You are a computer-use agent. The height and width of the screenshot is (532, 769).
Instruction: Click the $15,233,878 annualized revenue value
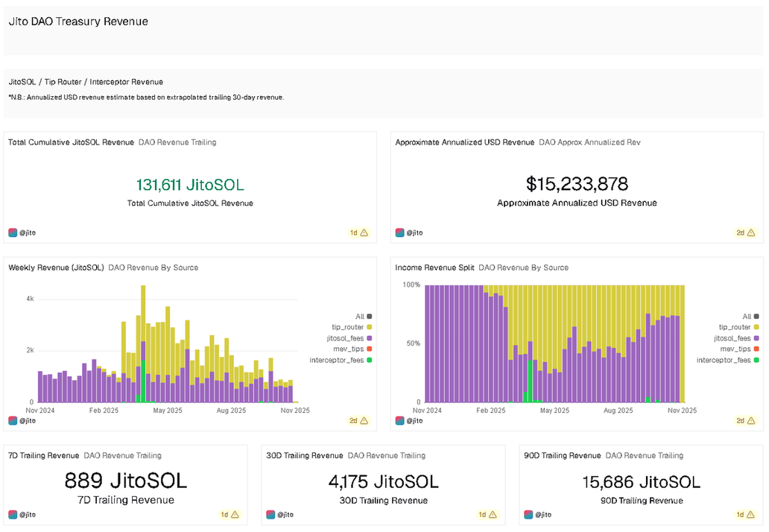(577, 184)
